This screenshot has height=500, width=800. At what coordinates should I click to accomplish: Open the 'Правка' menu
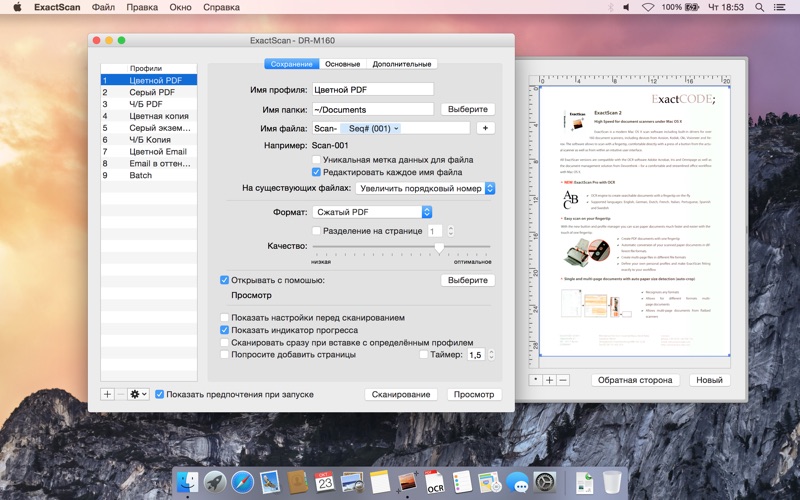click(142, 7)
